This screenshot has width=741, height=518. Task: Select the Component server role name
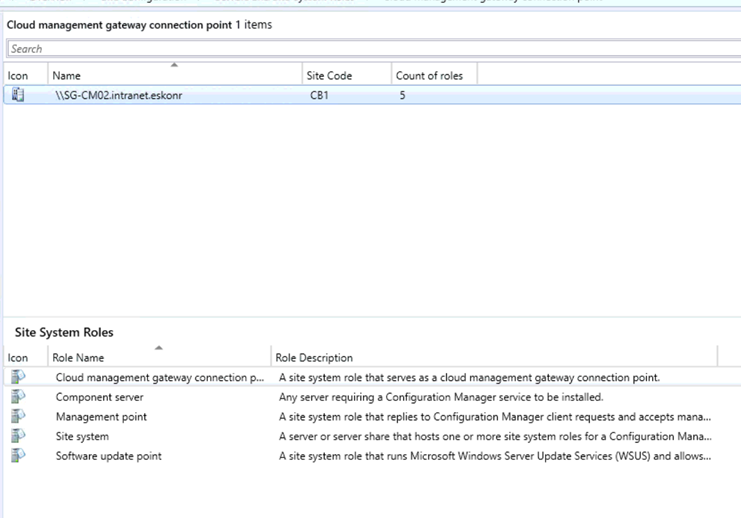99,397
